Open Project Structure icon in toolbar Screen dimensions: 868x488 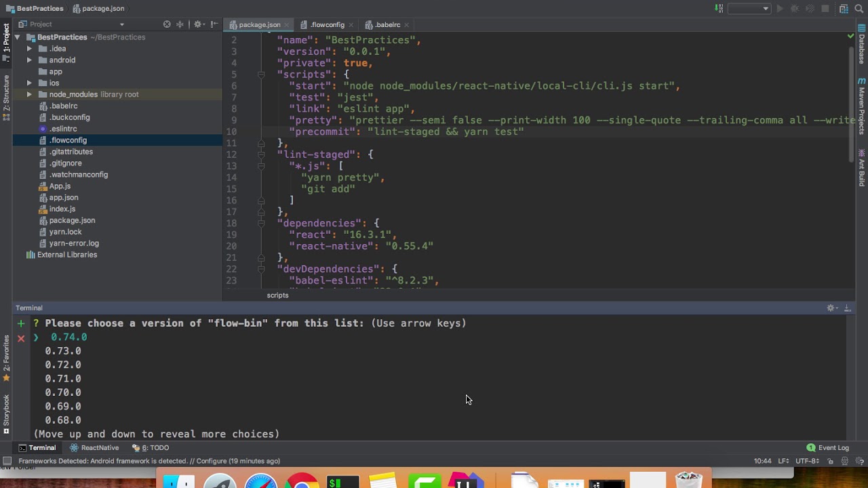pos(844,9)
